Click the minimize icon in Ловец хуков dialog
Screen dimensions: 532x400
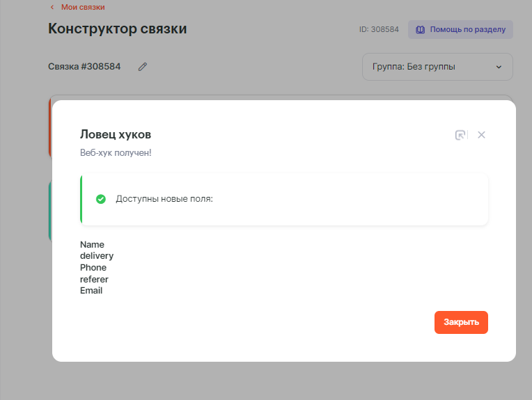460,135
